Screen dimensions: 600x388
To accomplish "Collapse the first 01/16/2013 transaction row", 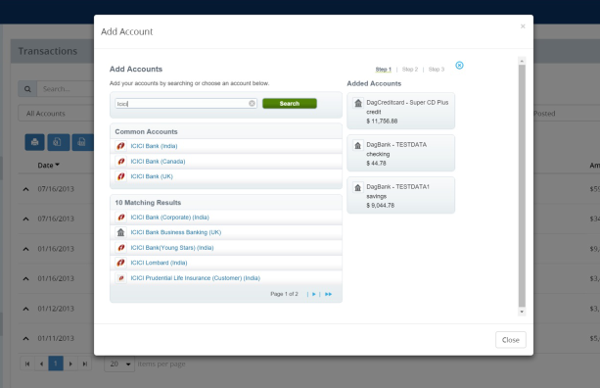I will (x=26, y=249).
